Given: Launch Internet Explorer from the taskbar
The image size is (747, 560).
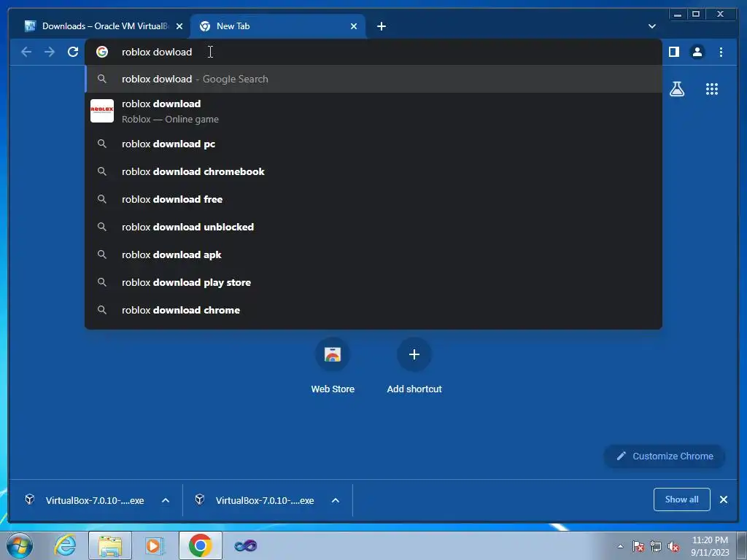Looking at the screenshot, I should point(65,545).
